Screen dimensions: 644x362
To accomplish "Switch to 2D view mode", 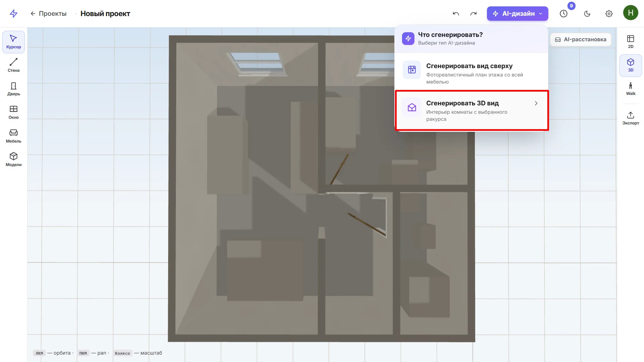I will (631, 42).
